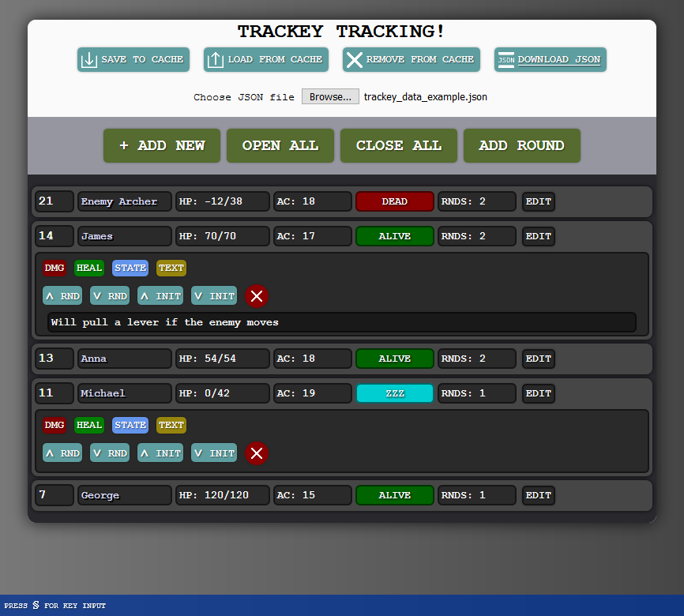This screenshot has height=616, width=684.
Task: Add a round to all entries
Action: [522, 146]
